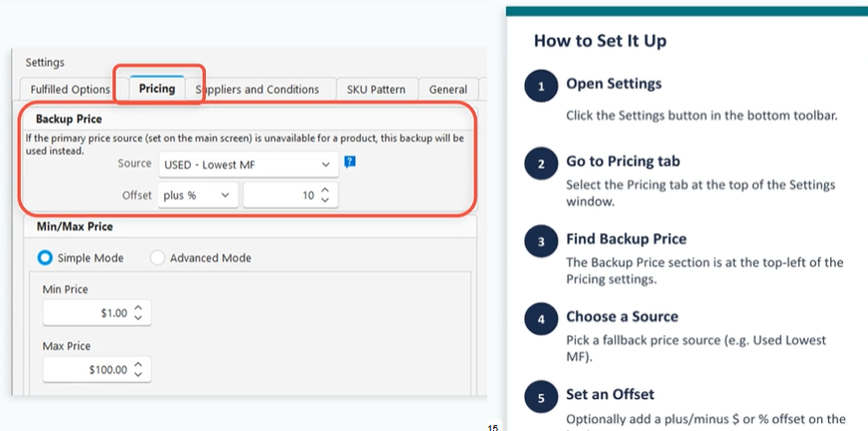Increase Max Price with its up arrow
This screenshot has width=868, height=431.
coord(138,364)
